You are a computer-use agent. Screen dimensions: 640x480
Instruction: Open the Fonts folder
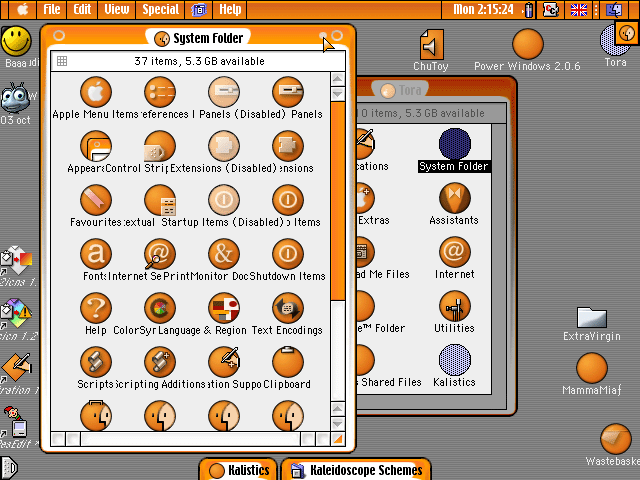click(96, 254)
